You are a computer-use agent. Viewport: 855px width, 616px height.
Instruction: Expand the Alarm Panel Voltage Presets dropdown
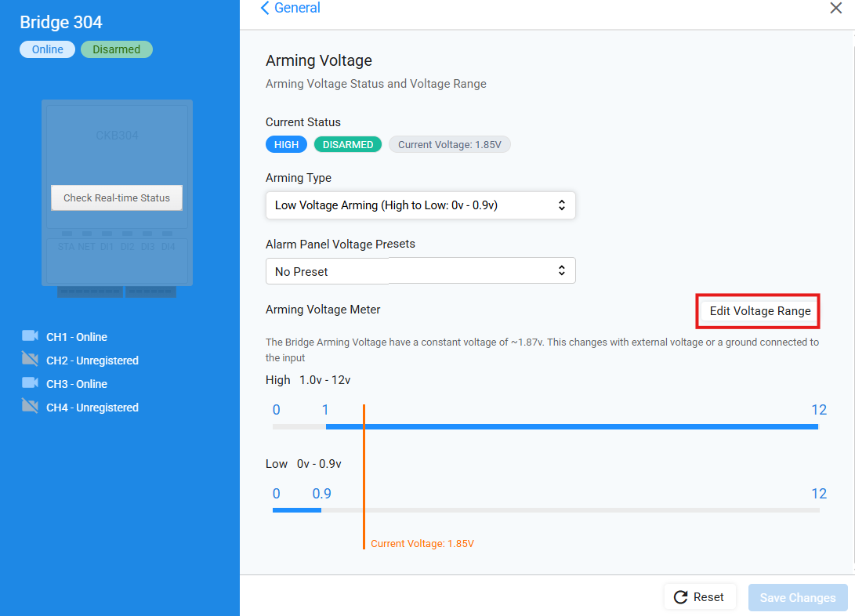point(420,271)
